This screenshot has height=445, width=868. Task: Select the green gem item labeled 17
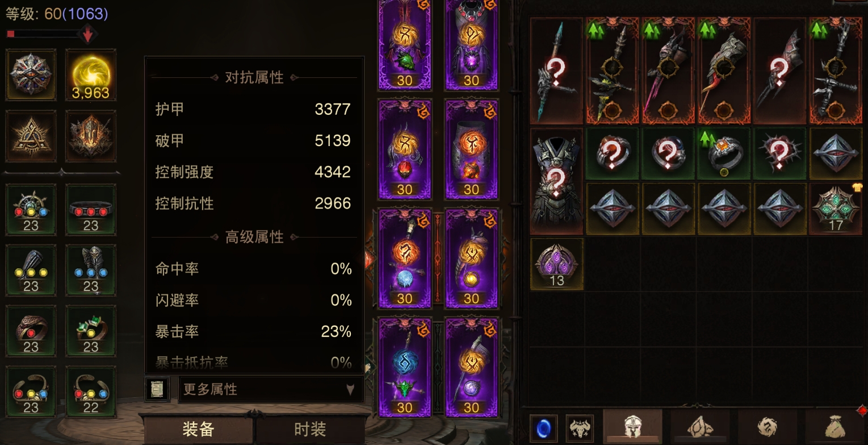coord(836,209)
